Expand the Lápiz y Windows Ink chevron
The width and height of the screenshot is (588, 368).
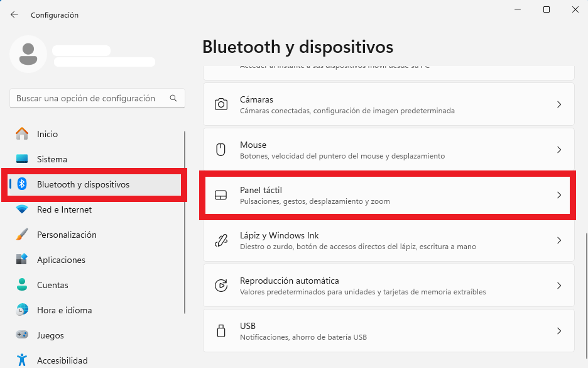[x=559, y=240]
